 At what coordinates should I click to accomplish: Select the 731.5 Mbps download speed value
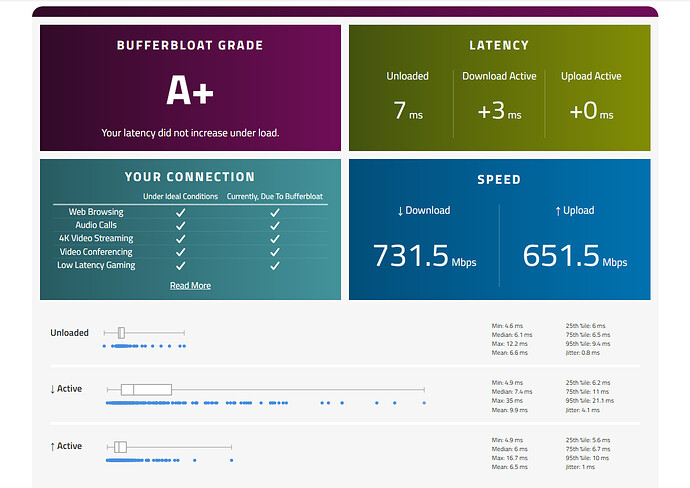click(x=423, y=257)
